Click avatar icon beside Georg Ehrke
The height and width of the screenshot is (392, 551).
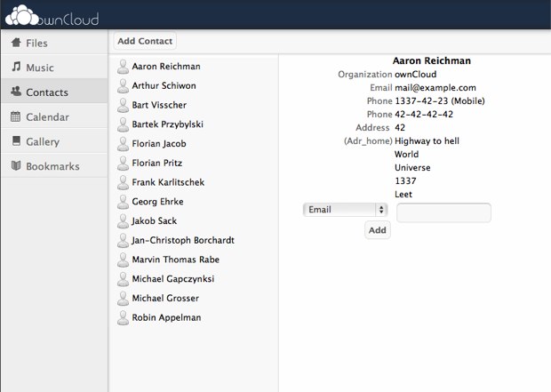(x=123, y=202)
